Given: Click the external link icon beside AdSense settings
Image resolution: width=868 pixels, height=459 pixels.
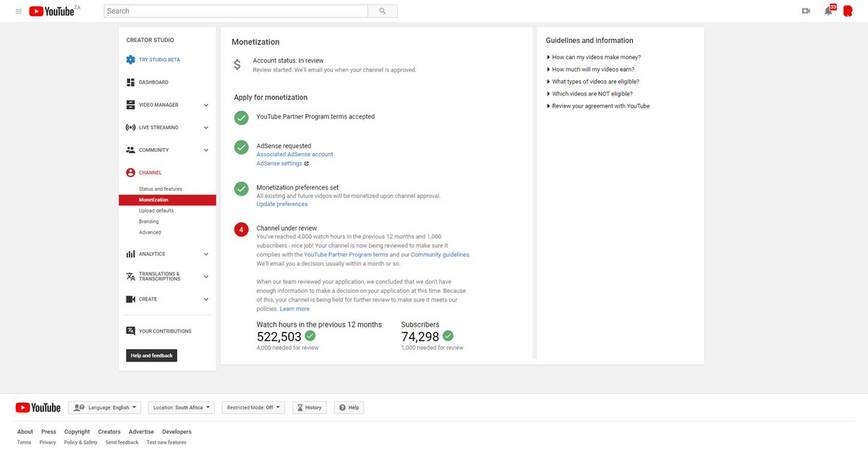Looking at the screenshot, I should pyautogui.click(x=307, y=163).
